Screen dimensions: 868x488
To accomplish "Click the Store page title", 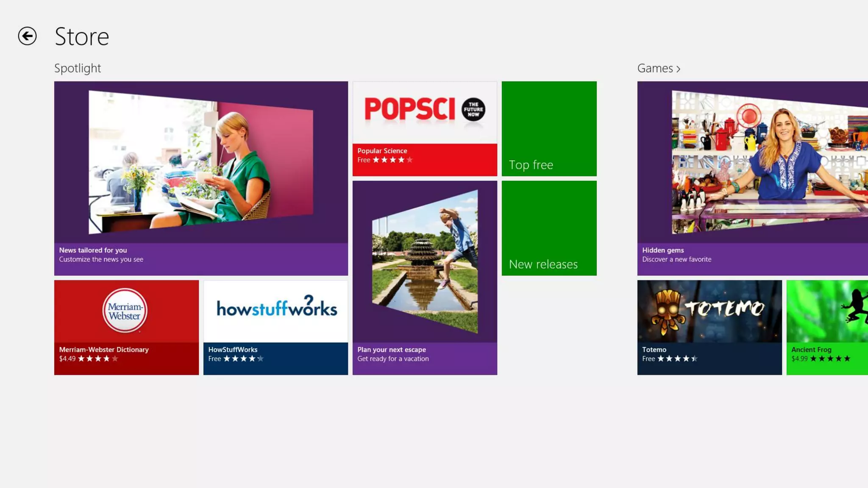I will (x=82, y=36).
